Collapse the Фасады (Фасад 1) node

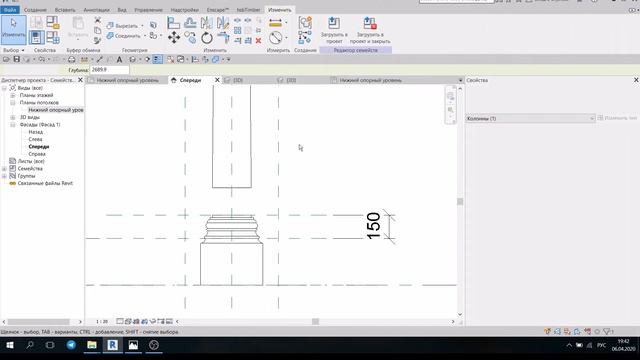coord(13,124)
